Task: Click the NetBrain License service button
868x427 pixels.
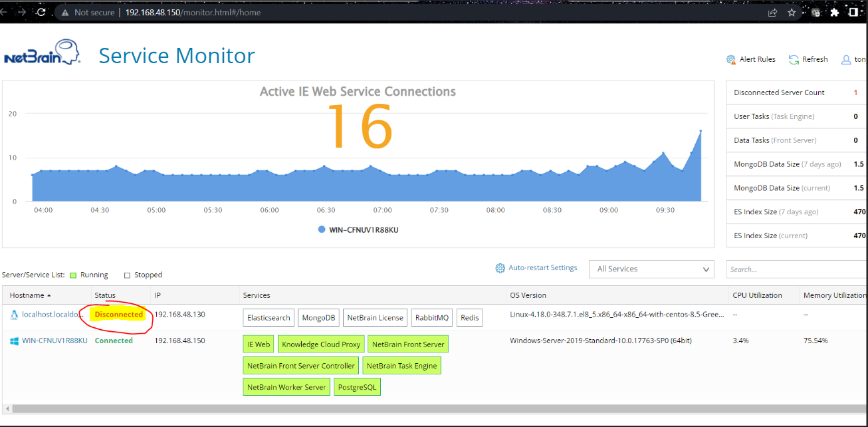Action: coord(375,317)
